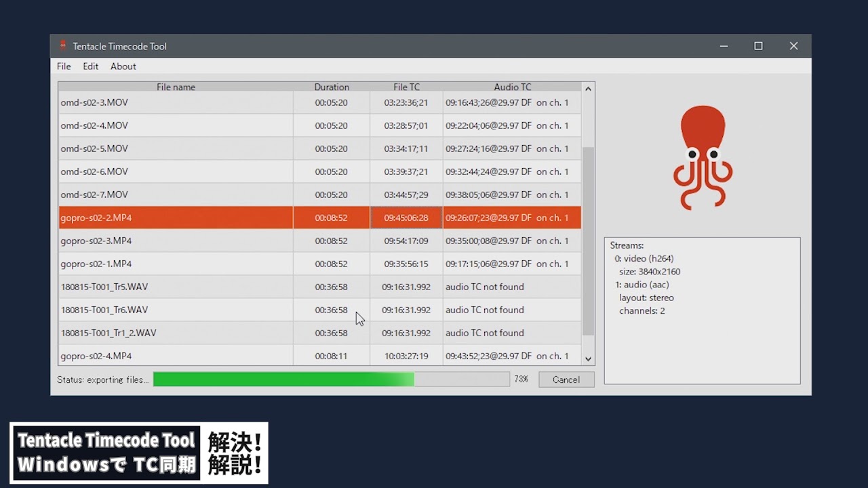Click Audio TC 09:43:52;23@29.97 DF
This screenshot has width=868, height=488.
tap(489, 356)
